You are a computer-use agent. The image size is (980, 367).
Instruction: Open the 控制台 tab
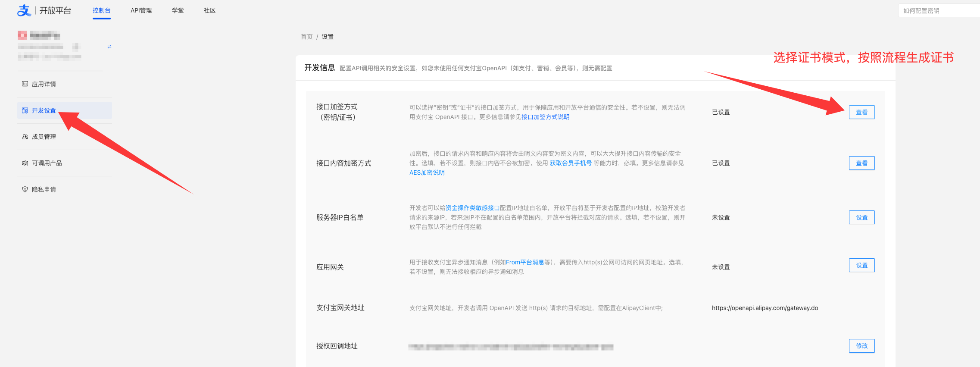pos(102,10)
